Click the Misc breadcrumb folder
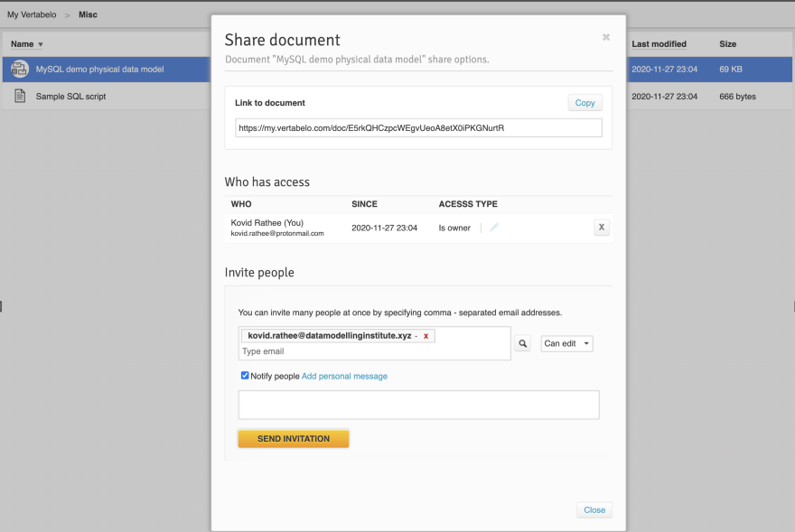 [x=88, y=14]
